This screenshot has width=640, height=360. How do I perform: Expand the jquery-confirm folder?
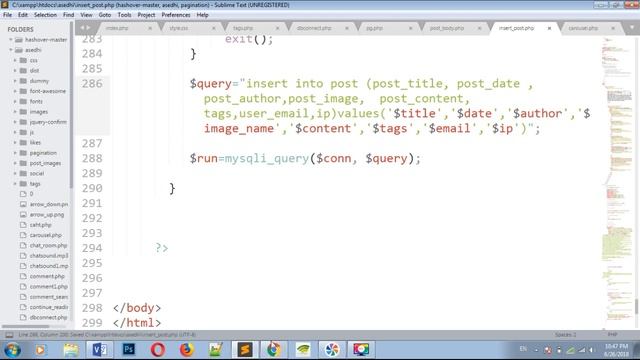click(15, 122)
